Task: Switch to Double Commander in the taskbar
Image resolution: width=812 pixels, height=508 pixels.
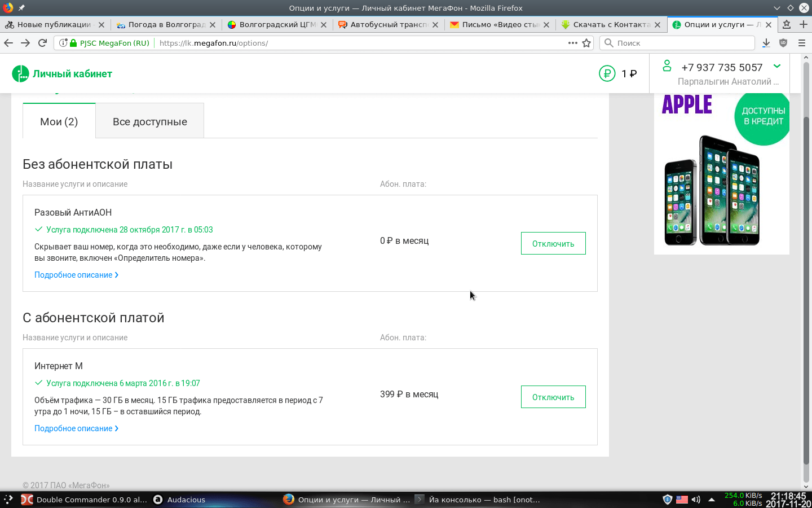Action: [x=84, y=500]
